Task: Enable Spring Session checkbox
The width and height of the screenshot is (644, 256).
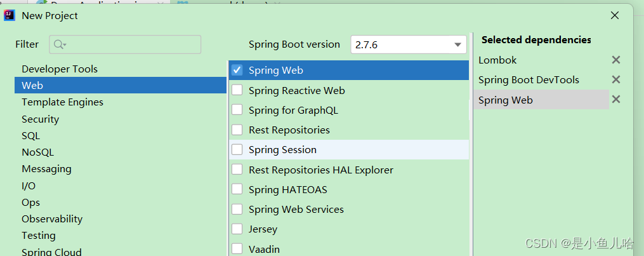Action: click(x=237, y=149)
